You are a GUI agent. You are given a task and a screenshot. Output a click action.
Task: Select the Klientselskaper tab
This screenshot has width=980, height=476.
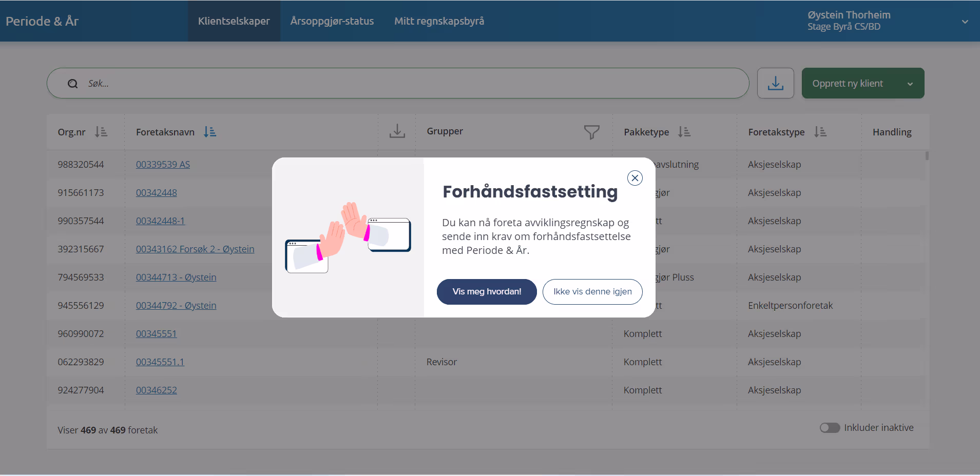tap(234, 21)
